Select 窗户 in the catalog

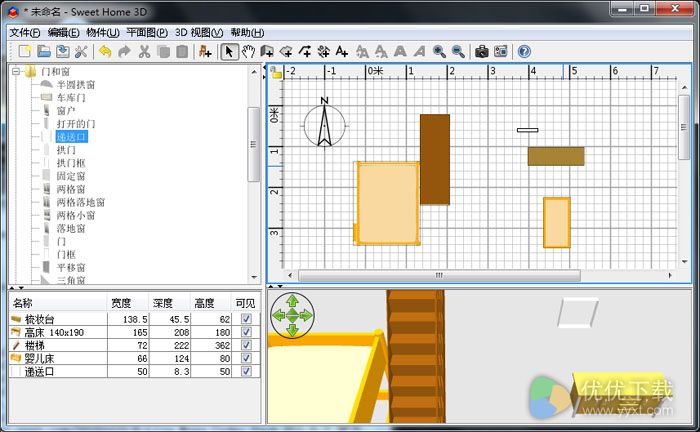click(66, 110)
